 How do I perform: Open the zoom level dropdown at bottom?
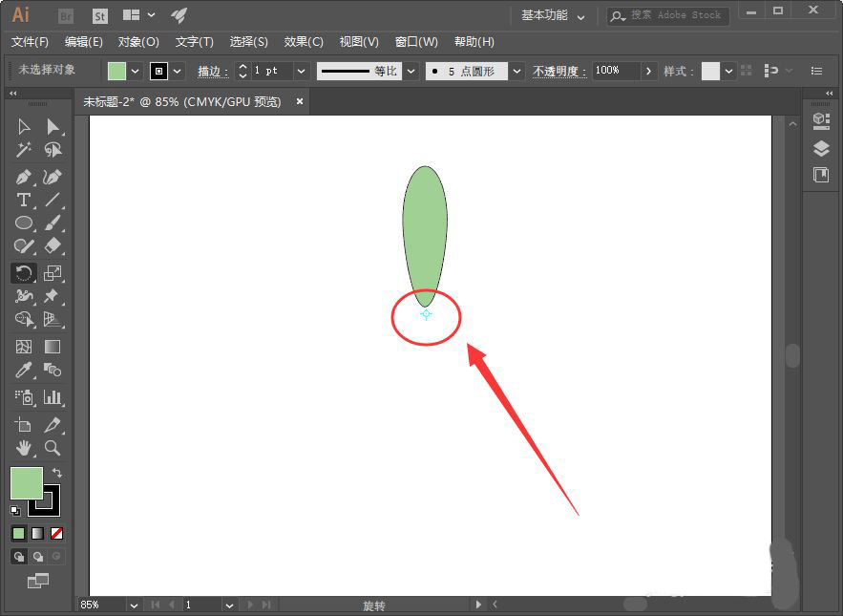(134, 605)
